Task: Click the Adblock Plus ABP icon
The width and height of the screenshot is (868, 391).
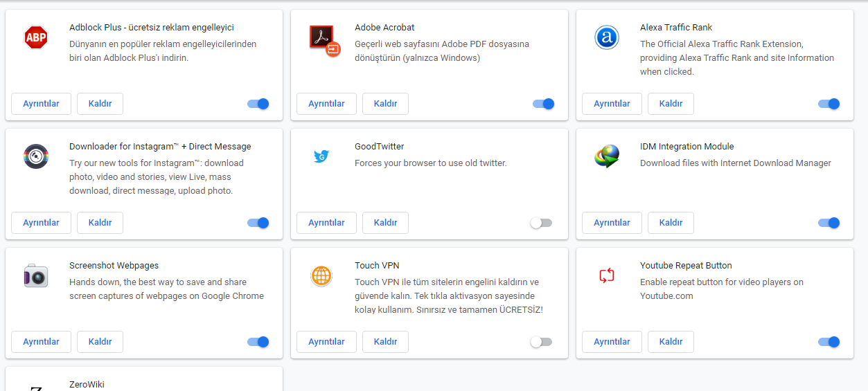Action: click(36, 37)
